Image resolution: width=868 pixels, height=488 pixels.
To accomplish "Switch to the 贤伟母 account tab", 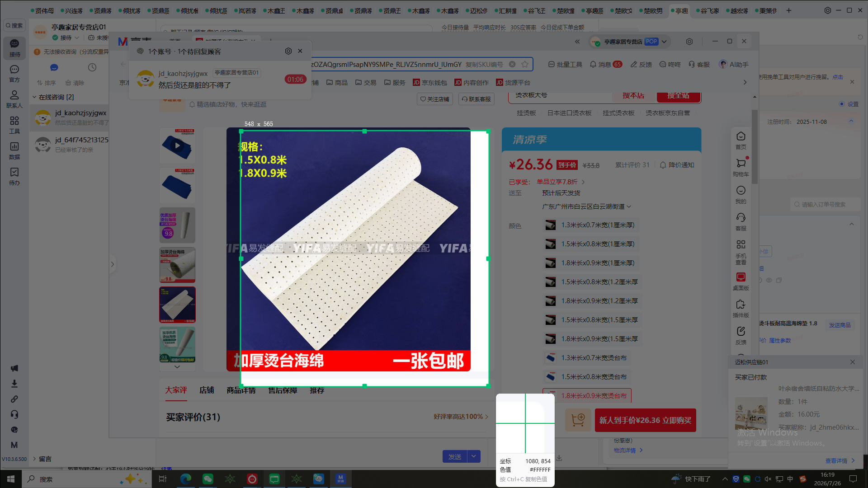I will click(x=42, y=10).
